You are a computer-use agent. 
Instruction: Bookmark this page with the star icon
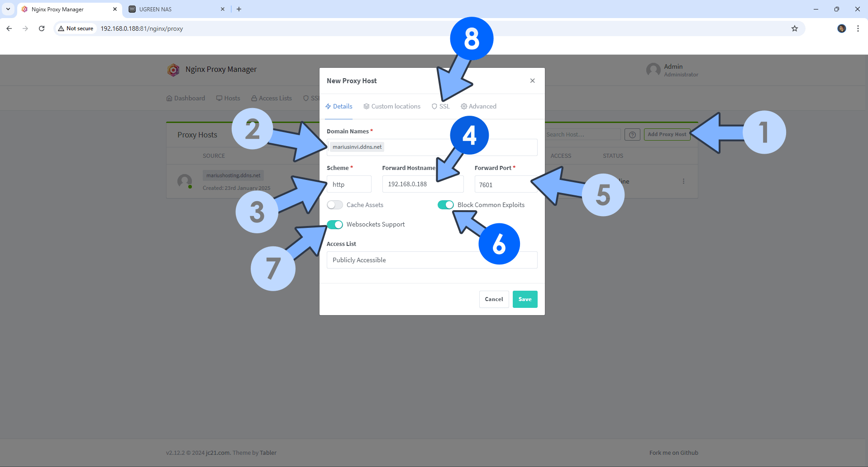794,28
